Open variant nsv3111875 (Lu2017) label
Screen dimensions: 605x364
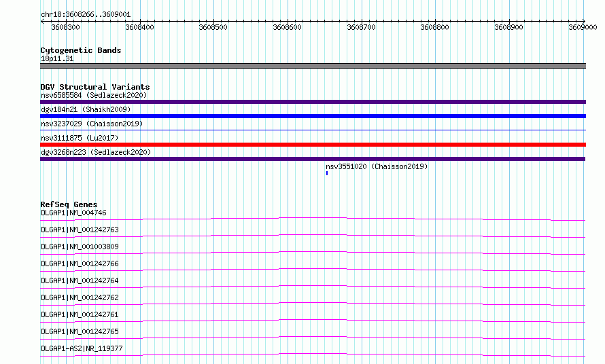click(80, 138)
